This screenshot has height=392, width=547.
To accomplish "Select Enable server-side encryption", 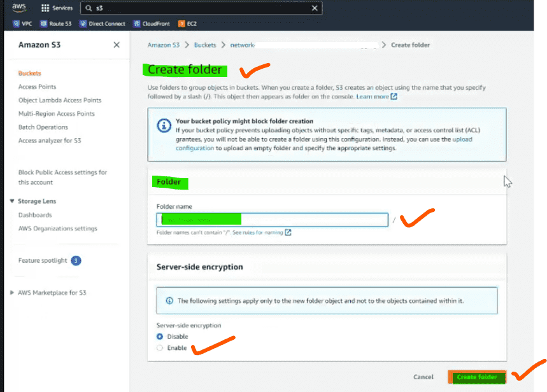I will 160,347.
